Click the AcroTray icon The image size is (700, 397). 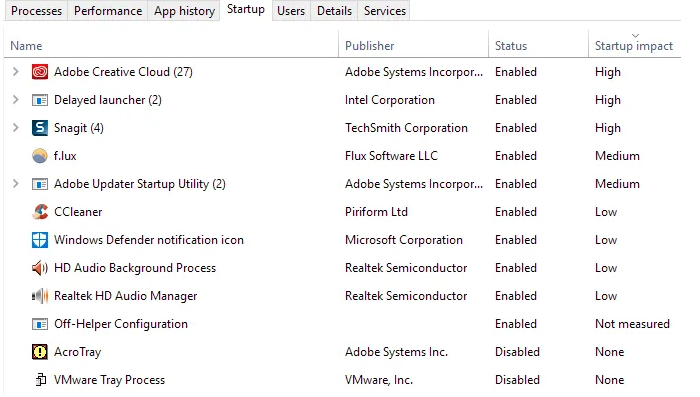click(x=40, y=352)
